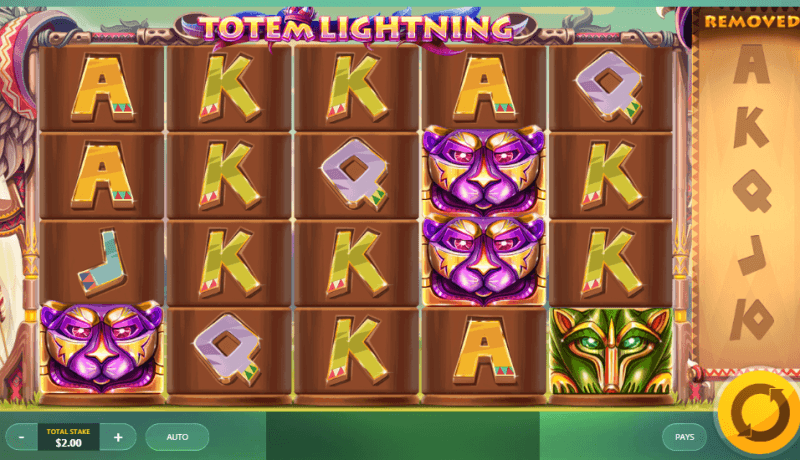The height and width of the screenshot is (460, 800).
Task: Click the blue J symbol on reel one
Action: [102, 263]
